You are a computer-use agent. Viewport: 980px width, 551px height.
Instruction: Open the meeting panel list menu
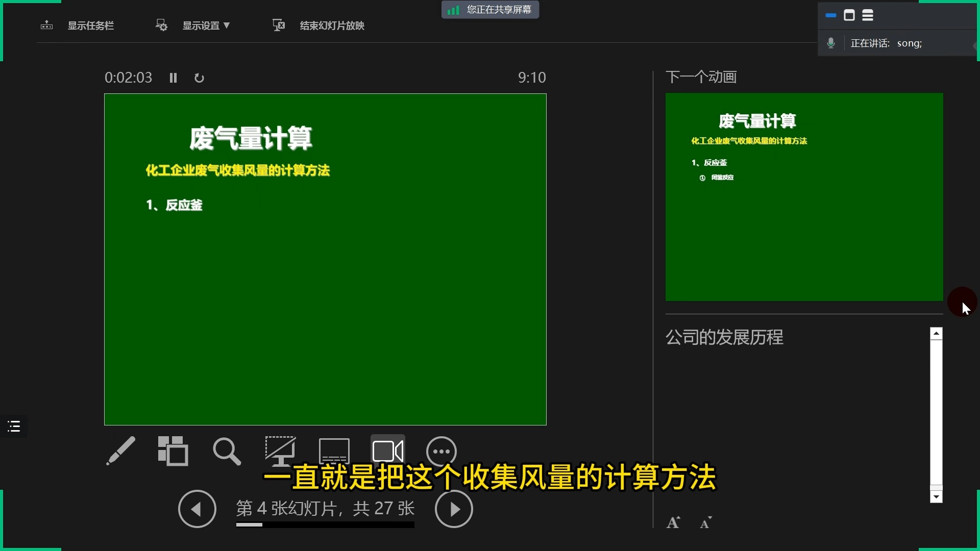click(x=868, y=15)
